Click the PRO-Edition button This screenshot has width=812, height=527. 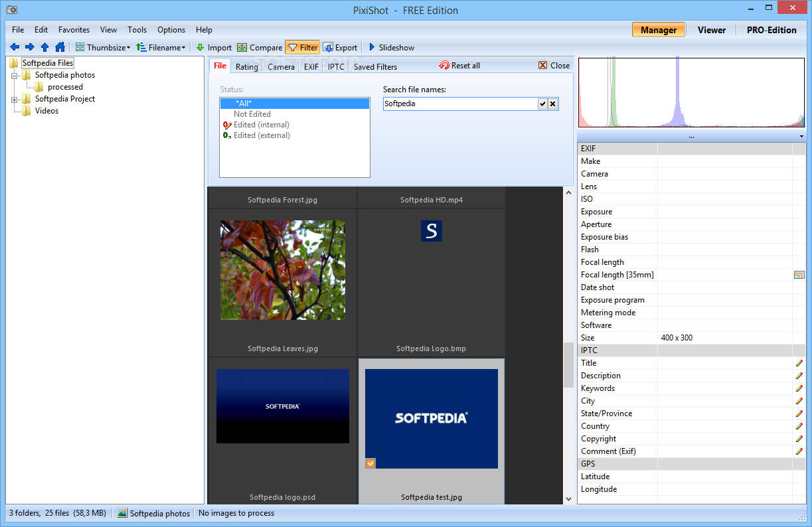(771, 30)
